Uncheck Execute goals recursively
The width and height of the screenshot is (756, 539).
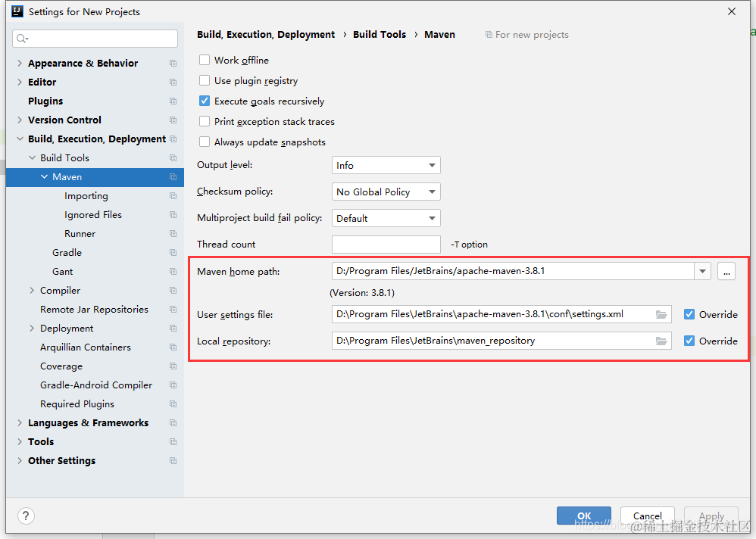pos(205,101)
